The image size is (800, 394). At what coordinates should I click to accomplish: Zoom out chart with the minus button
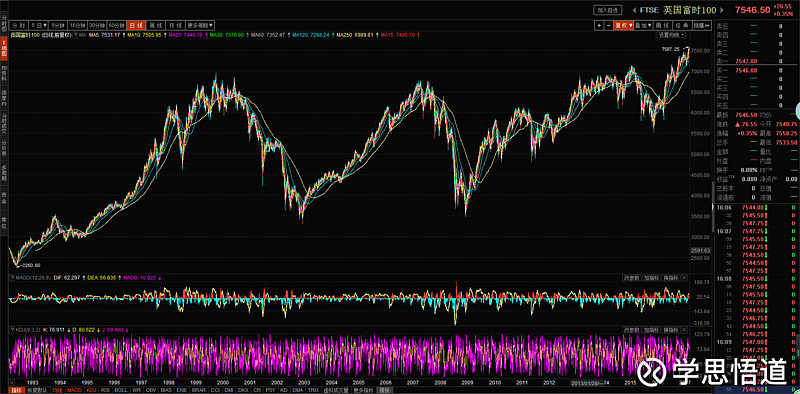tap(609, 26)
